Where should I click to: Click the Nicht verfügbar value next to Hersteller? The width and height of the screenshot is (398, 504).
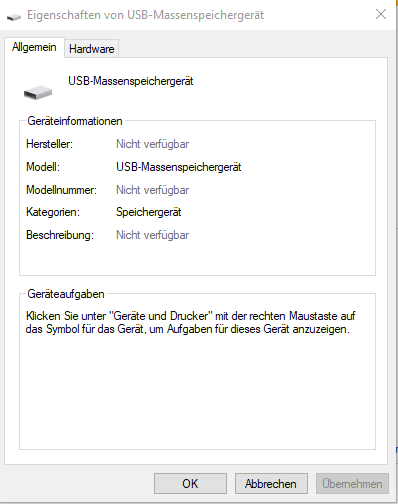[x=152, y=144]
